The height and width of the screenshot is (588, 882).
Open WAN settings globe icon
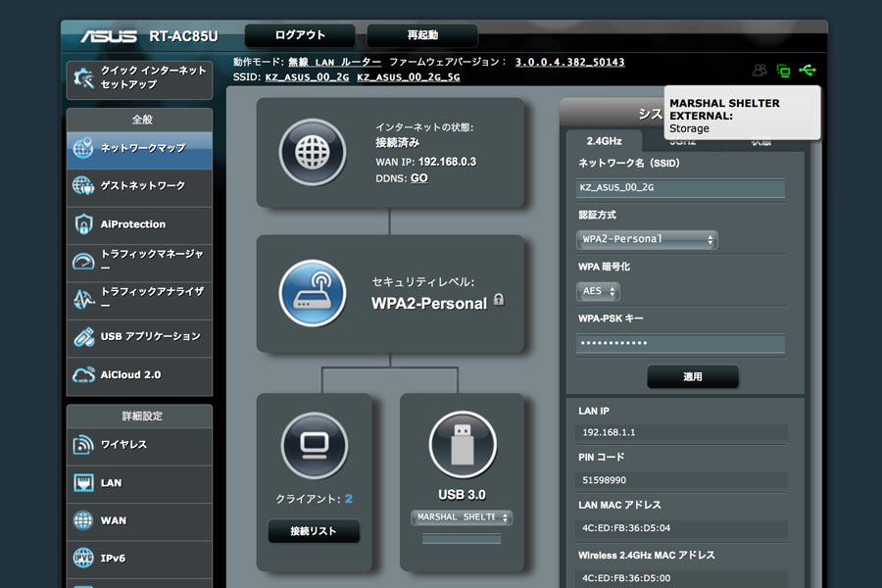[83, 520]
